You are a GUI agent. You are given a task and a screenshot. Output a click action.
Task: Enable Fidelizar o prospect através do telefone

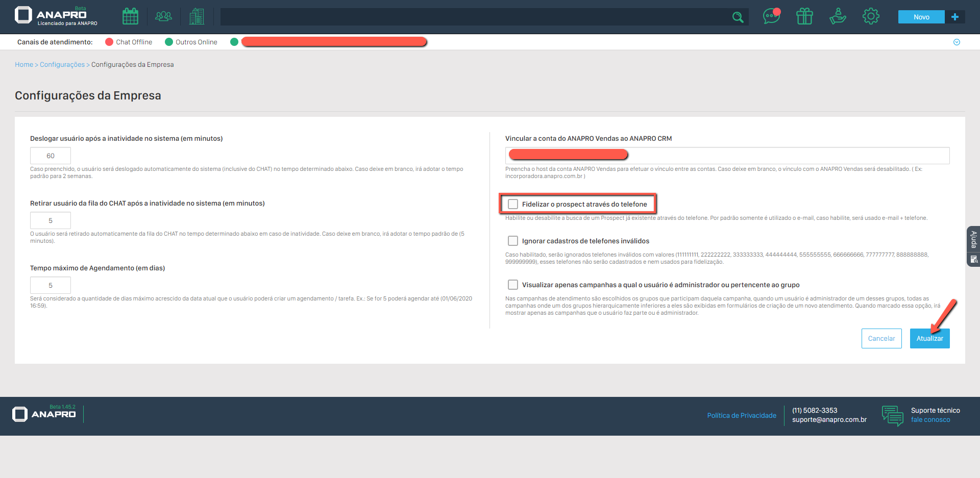[513, 204]
